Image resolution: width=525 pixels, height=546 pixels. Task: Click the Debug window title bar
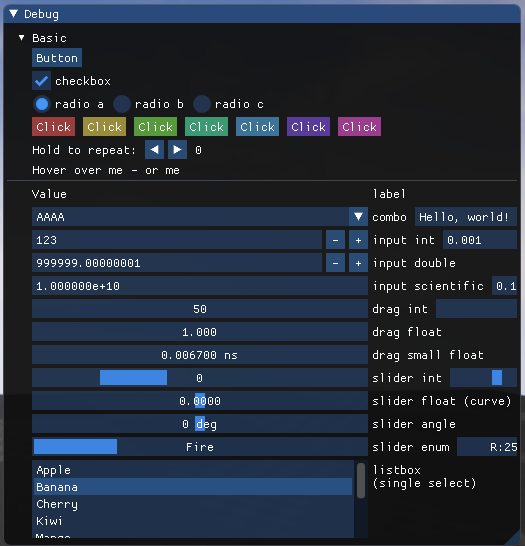pyautogui.click(x=262, y=14)
